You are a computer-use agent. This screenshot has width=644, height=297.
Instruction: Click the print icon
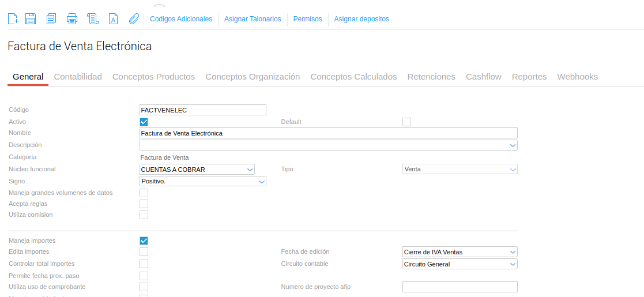[72, 18]
